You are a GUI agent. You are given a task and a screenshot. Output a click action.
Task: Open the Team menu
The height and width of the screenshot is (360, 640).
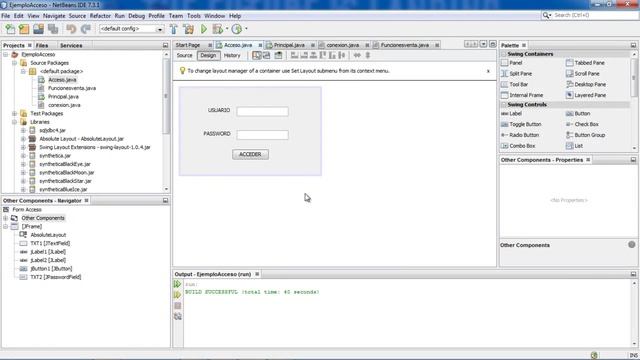(x=176, y=16)
